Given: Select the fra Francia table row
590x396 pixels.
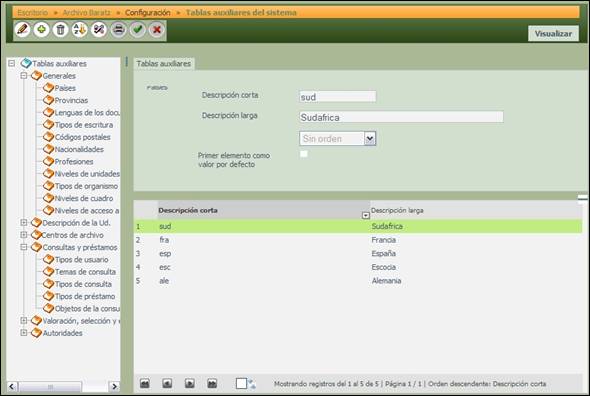Looking at the screenshot, I should [358, 240].
